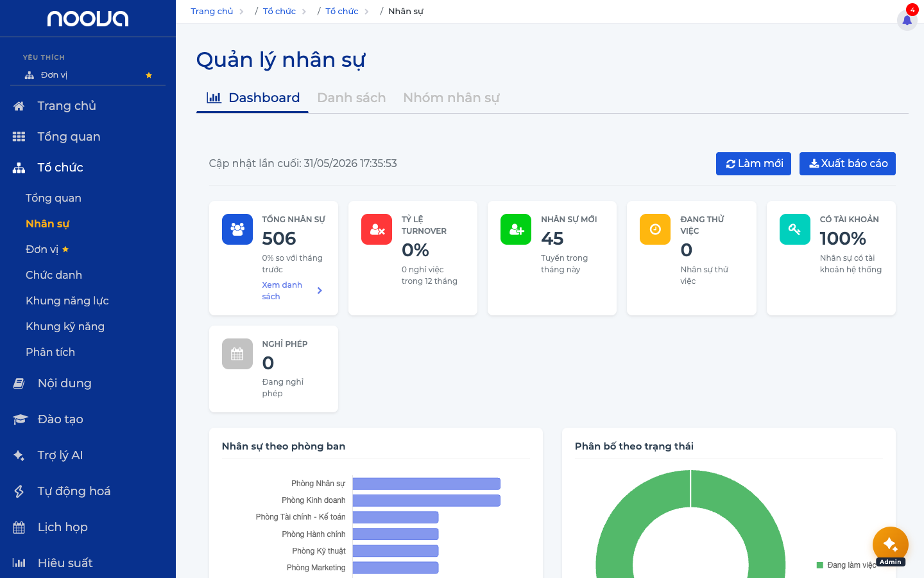Toggle the star on favorite Đơn vị
The height and width of the screenshot is (578, 924).
tap(149, 75)
